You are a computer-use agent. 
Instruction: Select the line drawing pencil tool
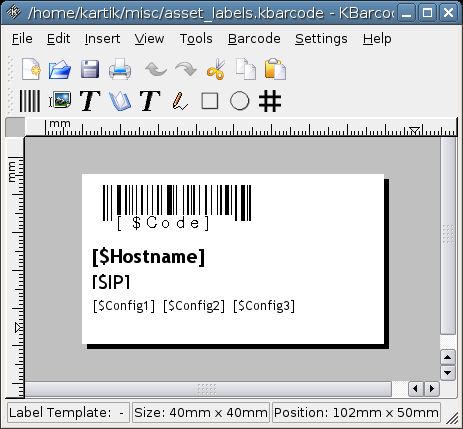point(180,101)
